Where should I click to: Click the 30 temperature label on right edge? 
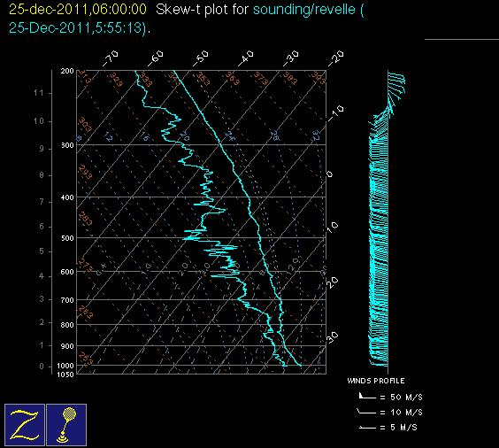point(333,338)
